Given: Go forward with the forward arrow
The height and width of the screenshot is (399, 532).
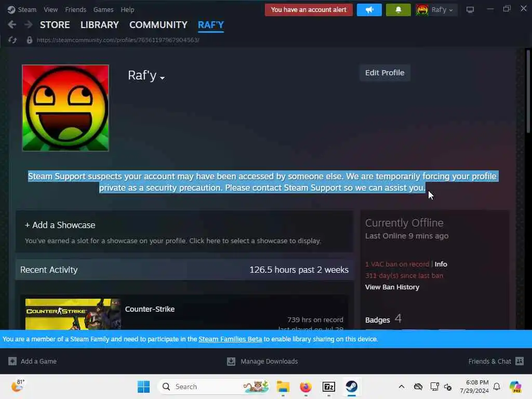Looking at the screenshot, I should pyautogui.click(x=28, y=25).
